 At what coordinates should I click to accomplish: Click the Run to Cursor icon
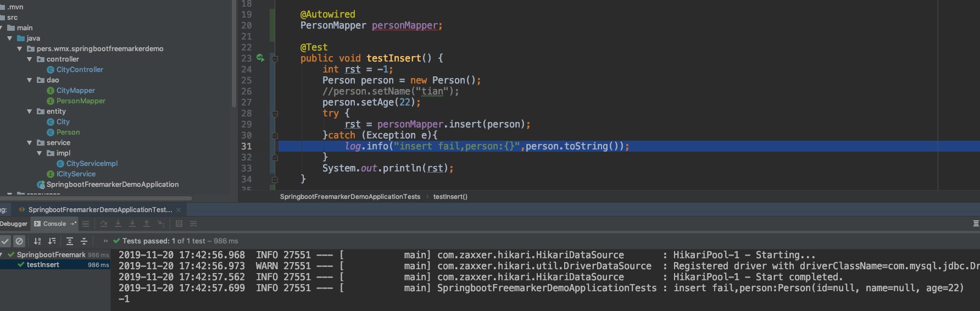pos(161,224)
